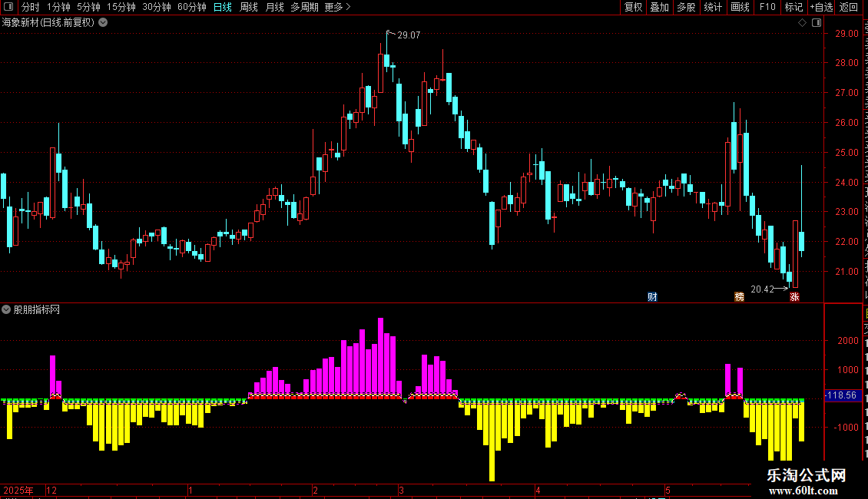The image size is (868, 499).
Task: Expand 更多 period options
Action: [x=337, y=7]
